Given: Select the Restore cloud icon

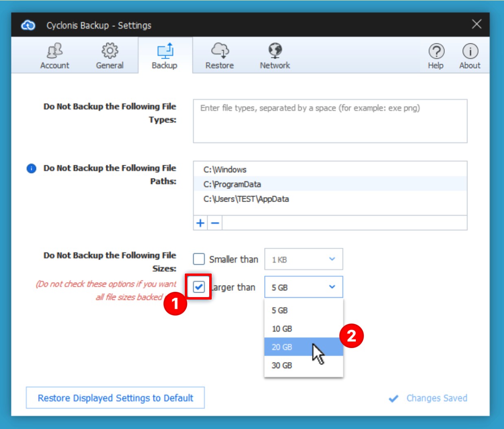Looking at the screenshot, I should (x=219, y=51).
